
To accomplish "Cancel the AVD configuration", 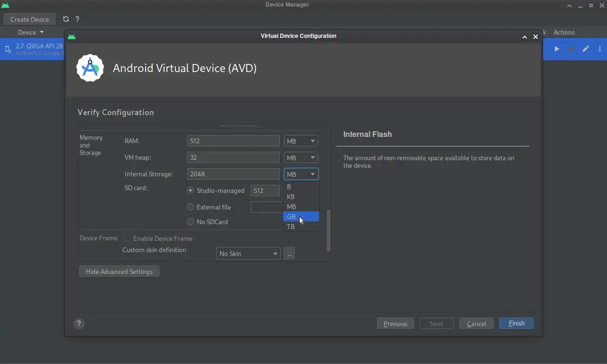I will coord(477,324).
